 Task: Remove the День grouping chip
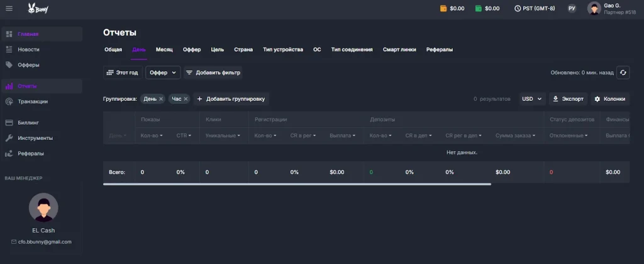point(161,99)
